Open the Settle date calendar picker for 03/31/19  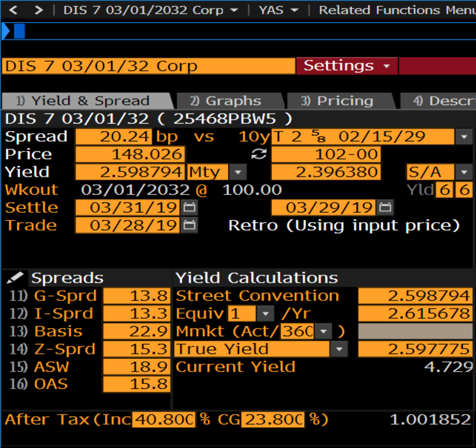190,207
